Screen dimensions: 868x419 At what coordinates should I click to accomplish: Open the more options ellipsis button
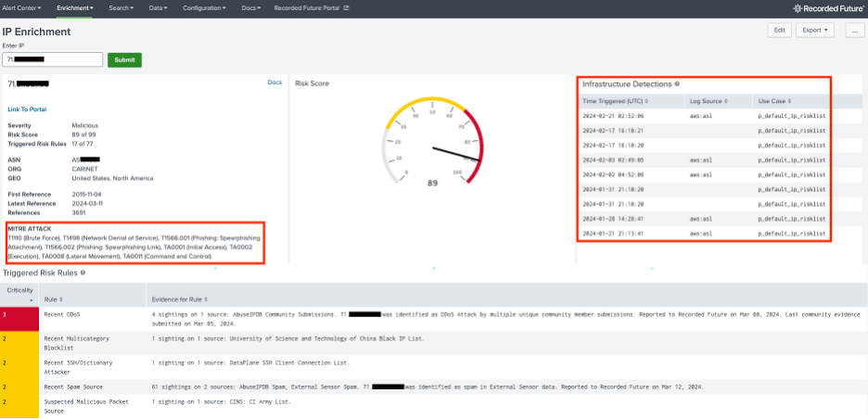[855, 31]
